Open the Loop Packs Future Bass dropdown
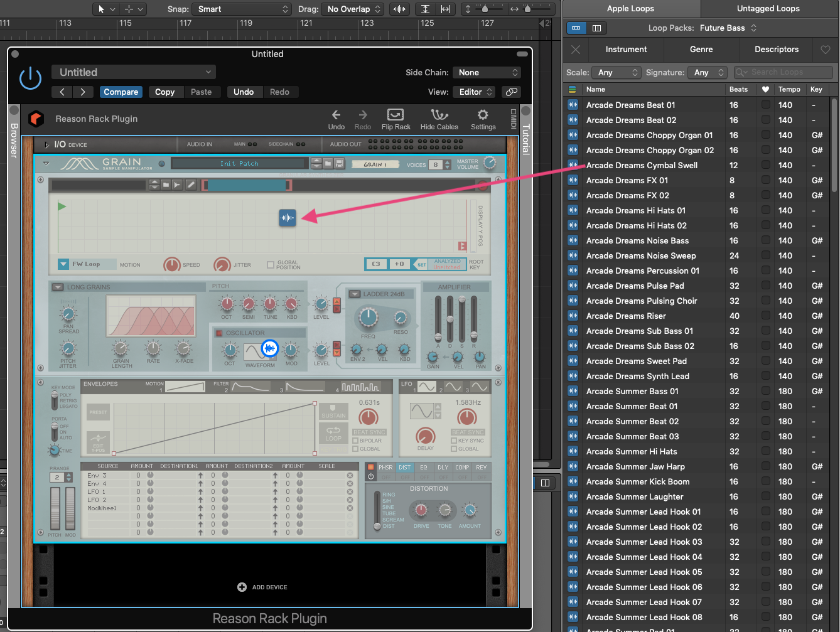Viewport: 840px width, 632px height. pos(728,28)
